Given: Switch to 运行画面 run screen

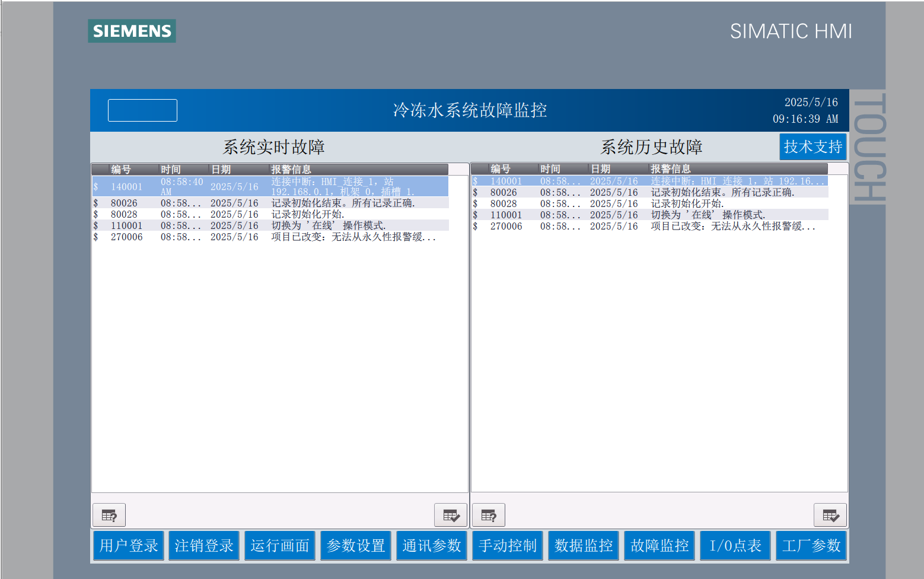Looking at the screenshot, I should (280, 545).
